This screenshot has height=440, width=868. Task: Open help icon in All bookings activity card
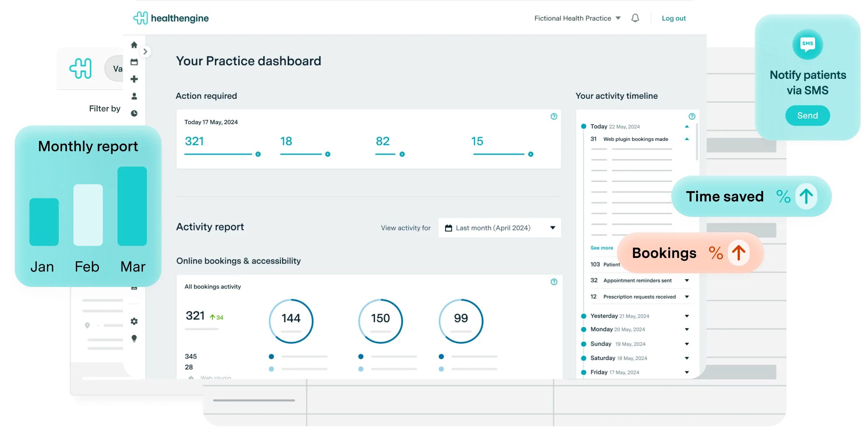(554, 282)
